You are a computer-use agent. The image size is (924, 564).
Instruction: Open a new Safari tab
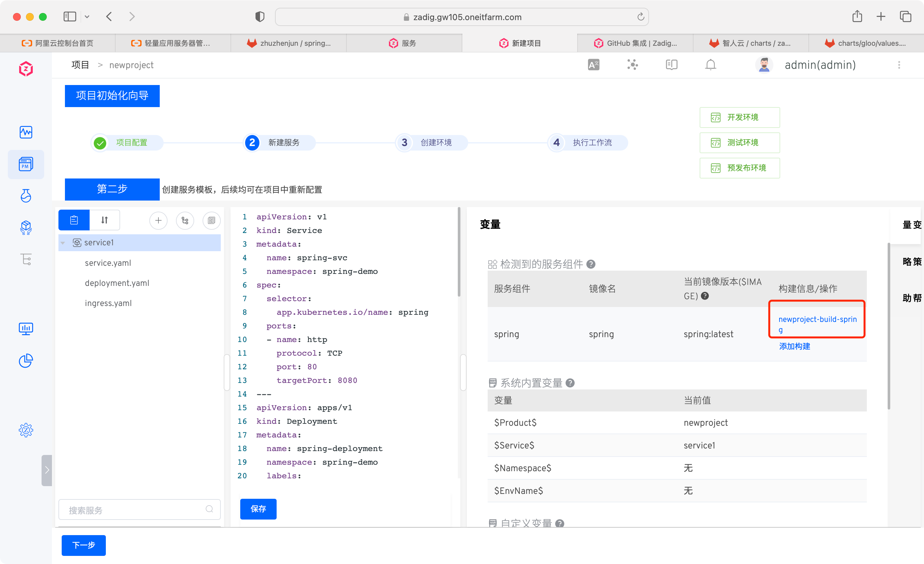881,17
